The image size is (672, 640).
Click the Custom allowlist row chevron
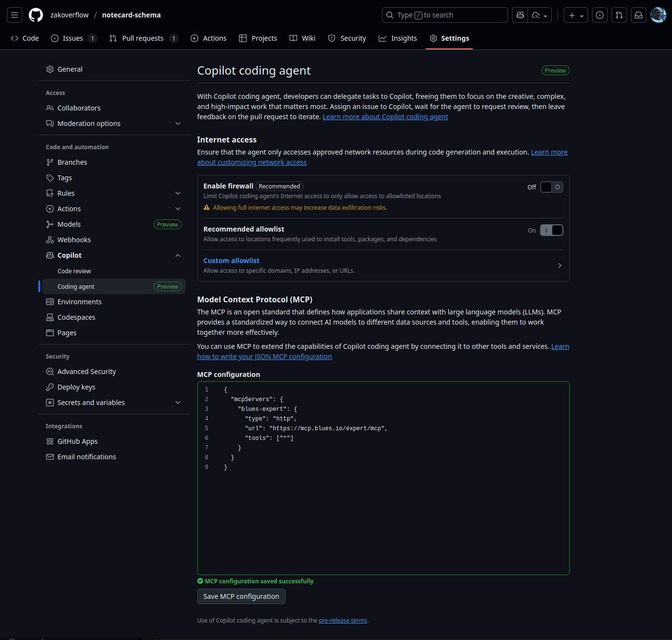[560, 265]
